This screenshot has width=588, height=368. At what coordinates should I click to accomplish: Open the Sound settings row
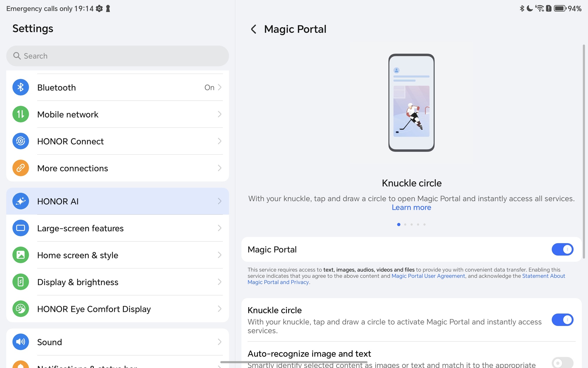(118, 342)
